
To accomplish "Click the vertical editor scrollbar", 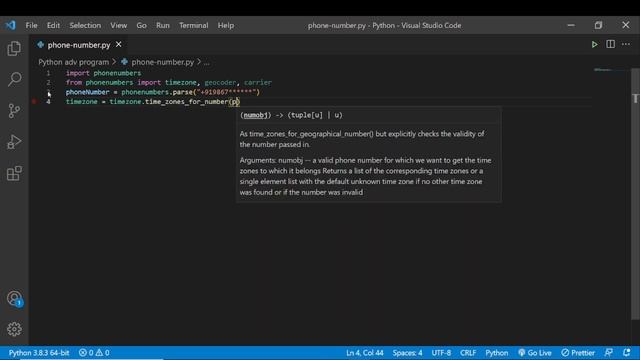I will tap(635, 194).
